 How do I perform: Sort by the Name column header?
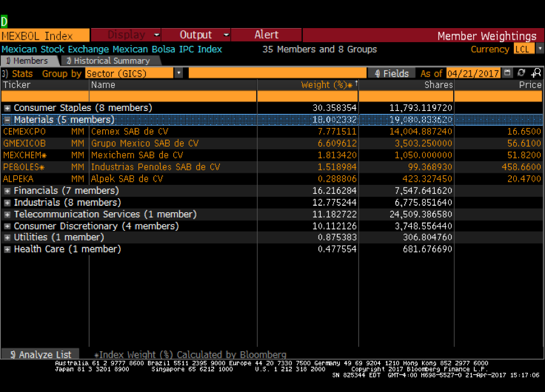point(103,85)
